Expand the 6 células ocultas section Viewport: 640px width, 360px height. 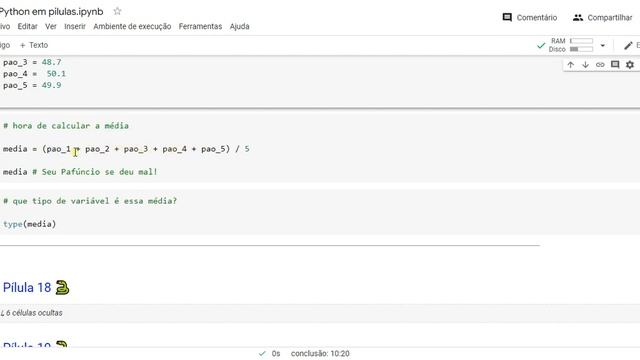pyautogui.click(x=32, y=313)
